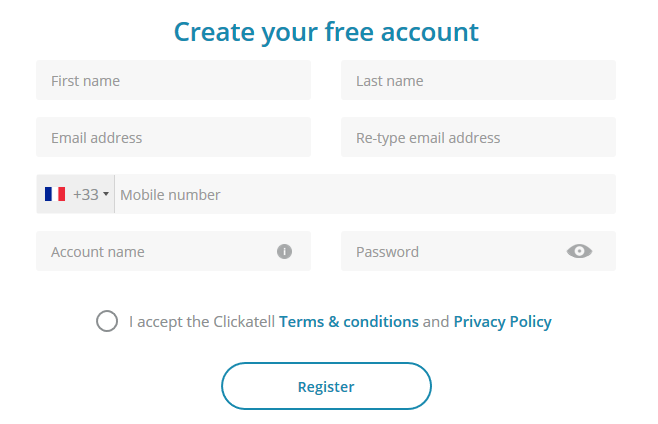Open the Terms & conditions link
This screenshot has width=658, height=424.
coord(349,322)
